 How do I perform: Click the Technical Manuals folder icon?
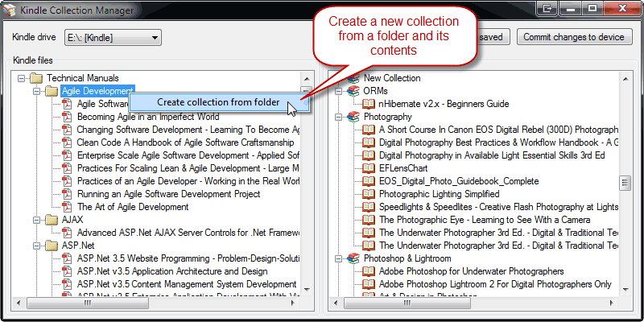tap(36, 78)
